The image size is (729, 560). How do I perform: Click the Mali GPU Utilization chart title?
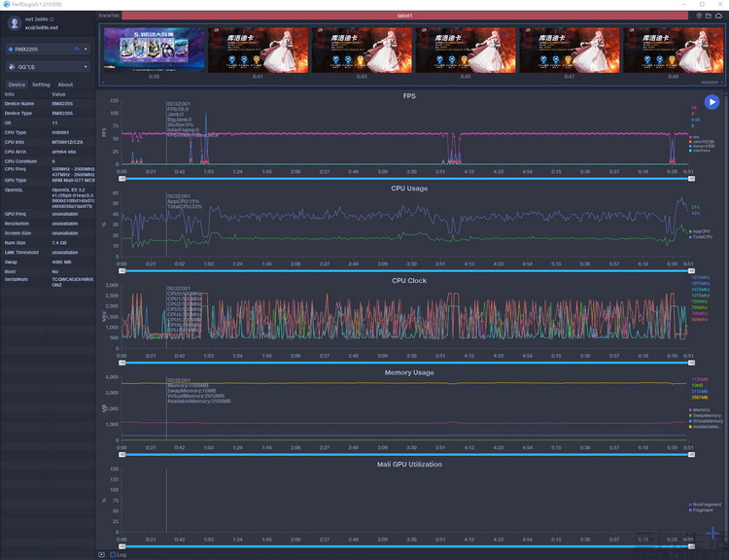[409, 464]
